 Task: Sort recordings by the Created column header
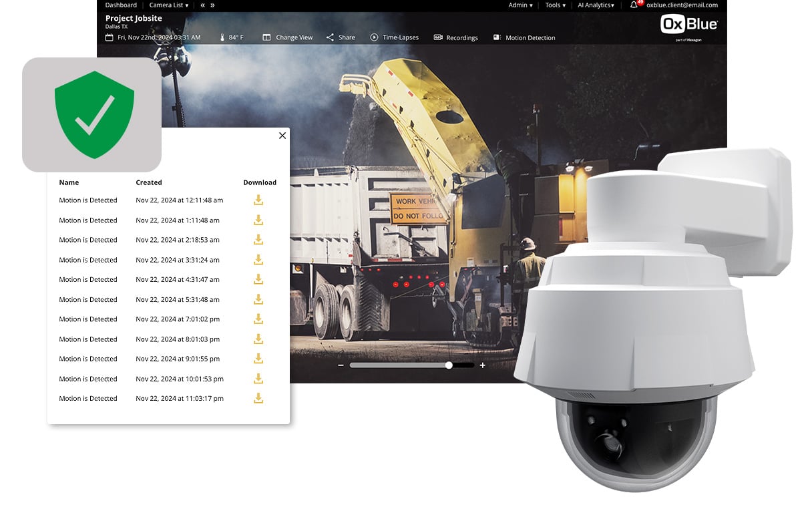click(x=148, y=182)
